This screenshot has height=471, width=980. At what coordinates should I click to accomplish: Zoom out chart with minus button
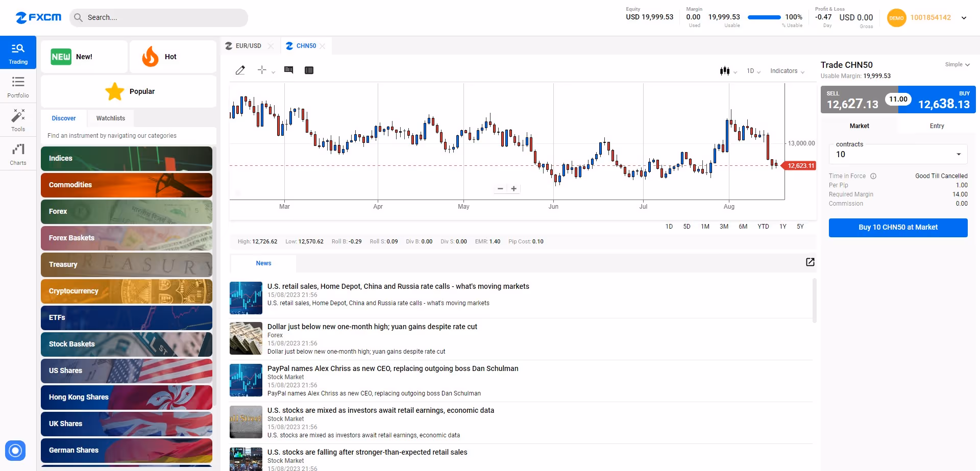[x=500, y=189]
